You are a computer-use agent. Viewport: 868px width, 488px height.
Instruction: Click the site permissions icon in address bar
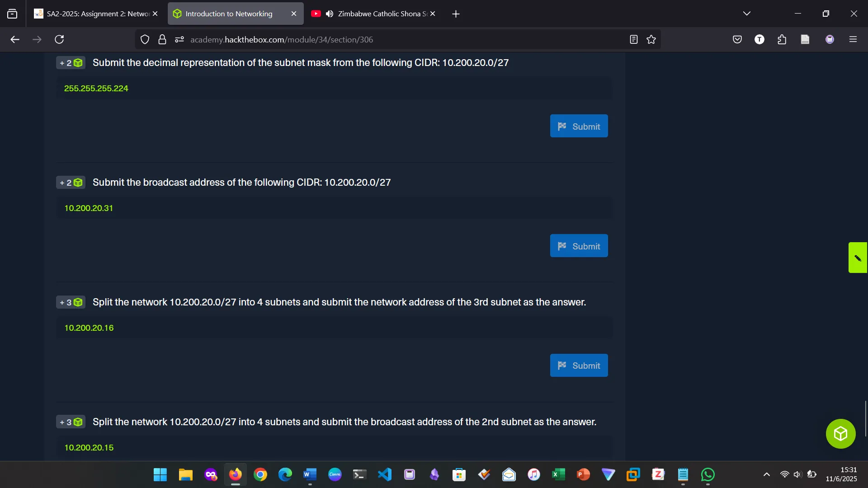[179, 39]
